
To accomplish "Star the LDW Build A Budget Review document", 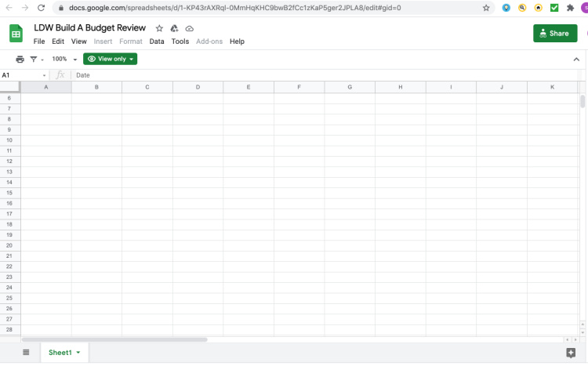I will (x=160, y=28).
